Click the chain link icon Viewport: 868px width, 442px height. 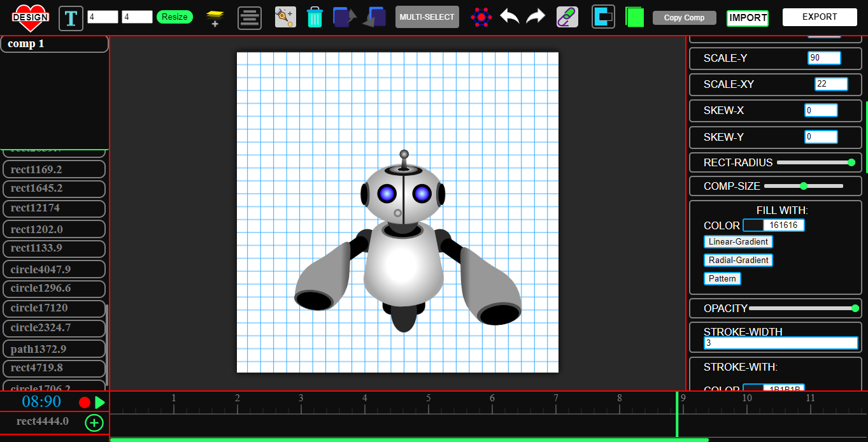pyautogui.click(x=567, y=17)
